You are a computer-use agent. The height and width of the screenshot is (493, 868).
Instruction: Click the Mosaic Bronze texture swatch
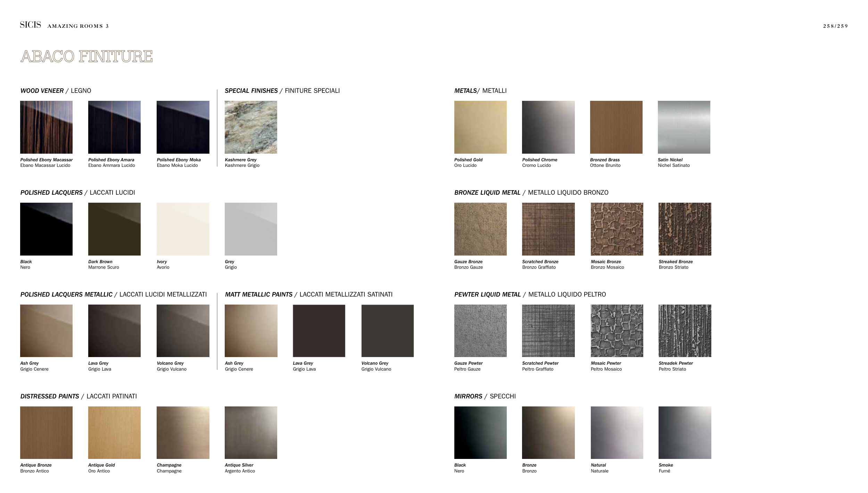click(617, 229)
